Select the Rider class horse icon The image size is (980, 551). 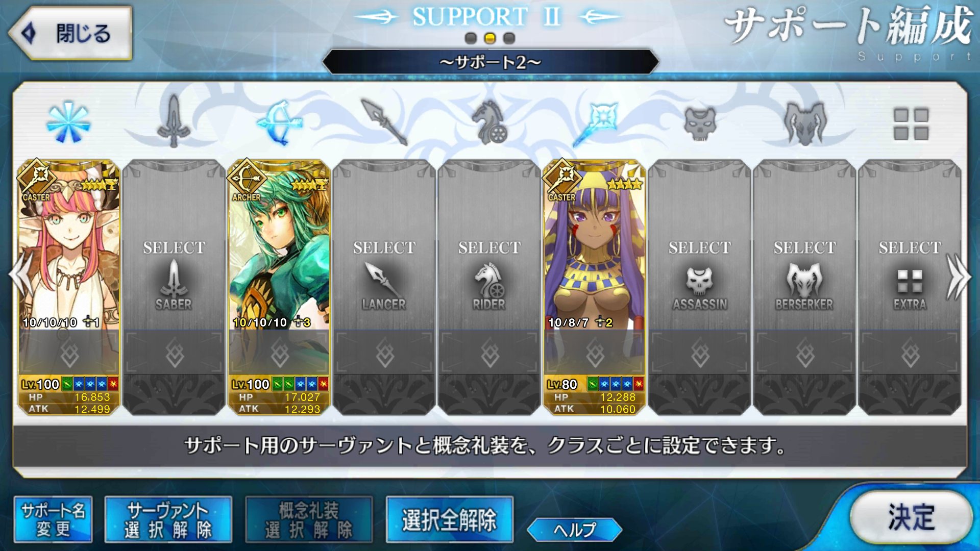489,121
